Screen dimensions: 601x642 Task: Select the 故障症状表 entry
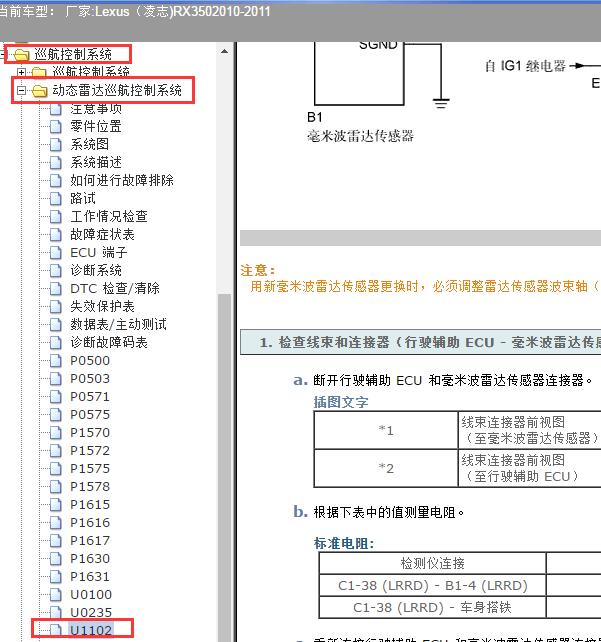click(x=102, y=234)
